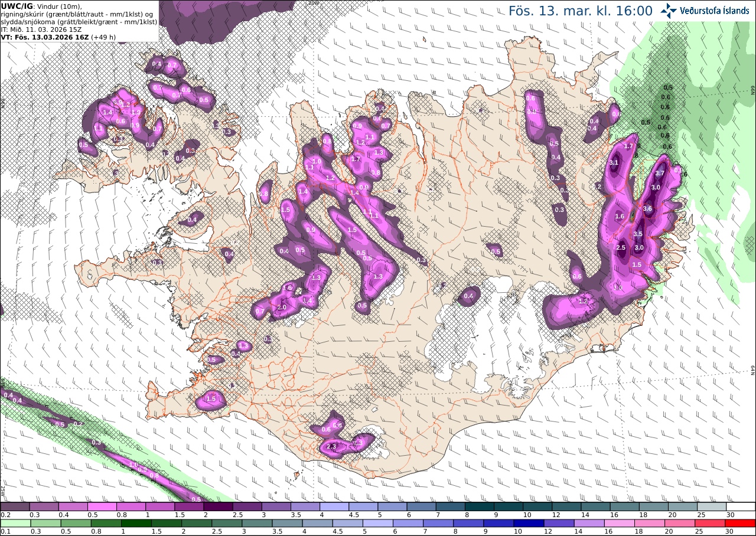Click the bright red 30 swatch in rain legend
756x536 pixels.
pyautogui.click(x=741, y=523)
